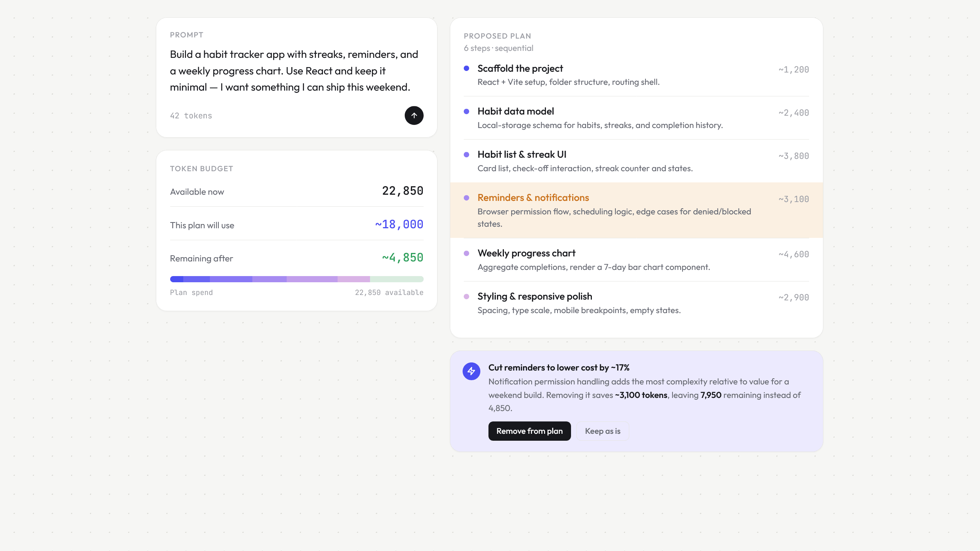The height and width of the screenshot is (551, 980).
Task: Click the Weekly progress chart bullet dot
Action: coord(466,253)
